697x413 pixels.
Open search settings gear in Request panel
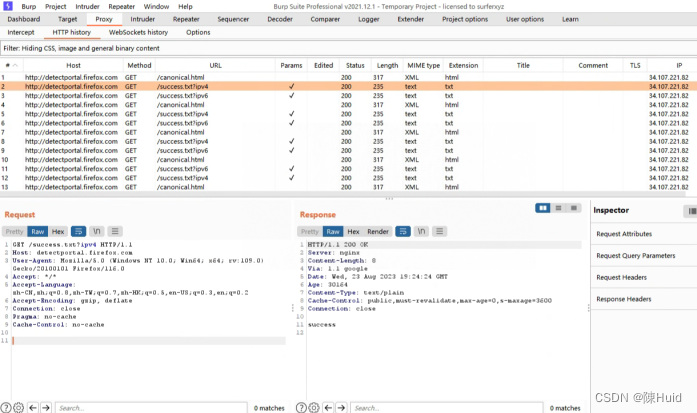point(19,407)
